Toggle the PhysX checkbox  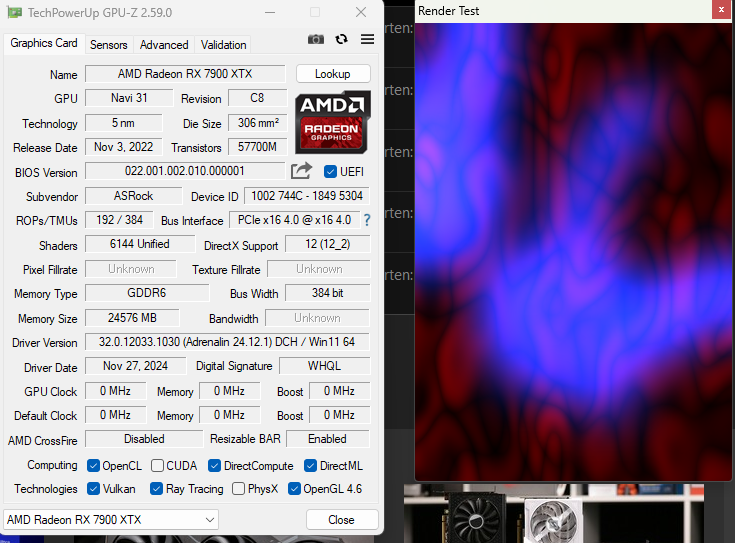pyautogui.click(x=238, y=489)
